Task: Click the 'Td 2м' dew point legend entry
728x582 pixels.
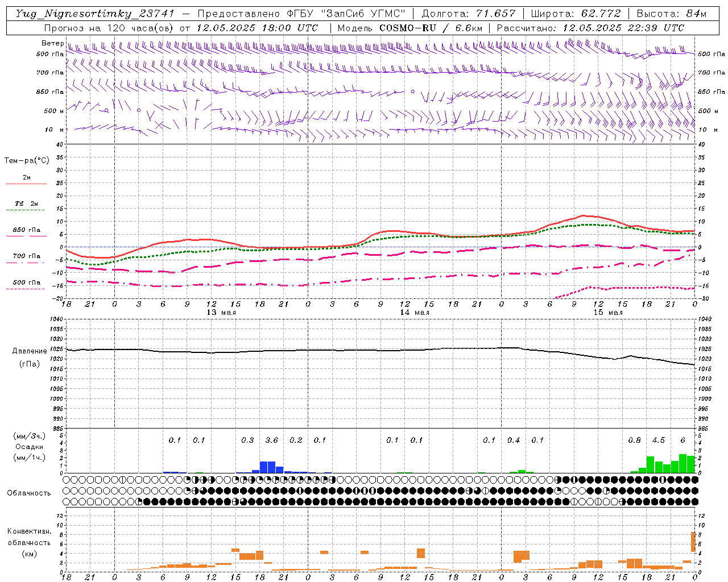Action: coord(26,203)
